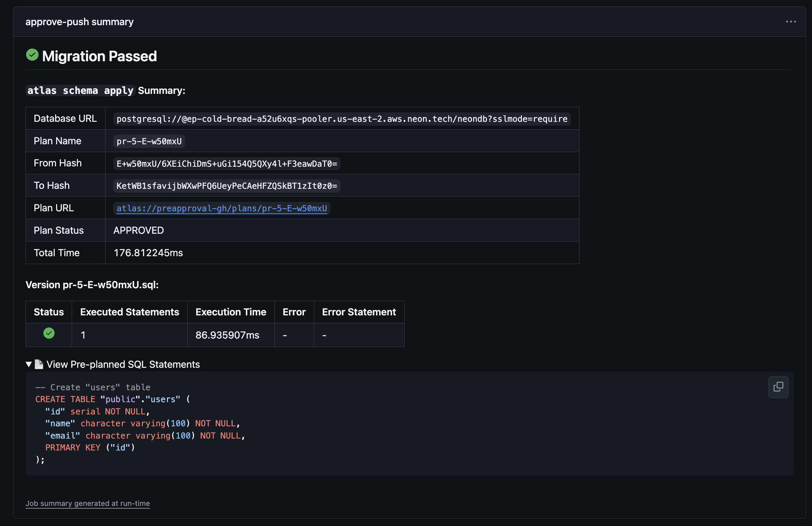Open the atlas://preapproval-gh plan URL link
This screenshot has width=812, height=526.
click(222, 208)
